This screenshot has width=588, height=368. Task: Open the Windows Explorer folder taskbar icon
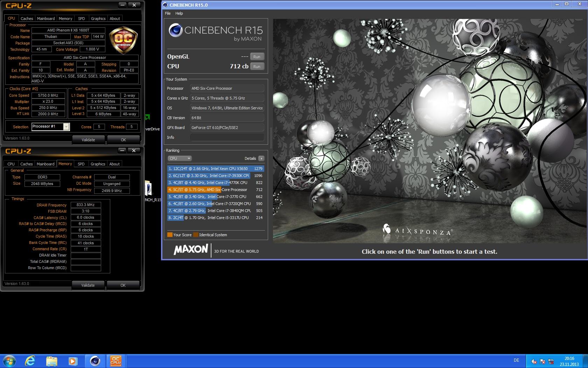coord(51,361)
